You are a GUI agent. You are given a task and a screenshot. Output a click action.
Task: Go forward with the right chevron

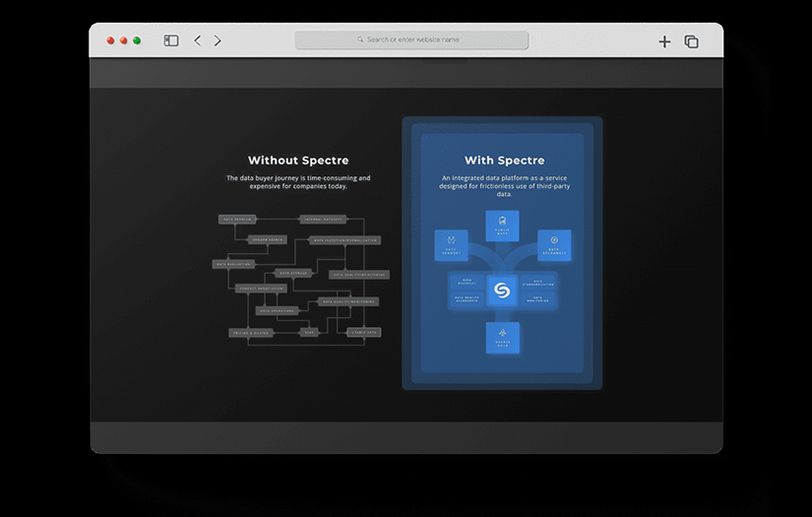coord(218,40)
